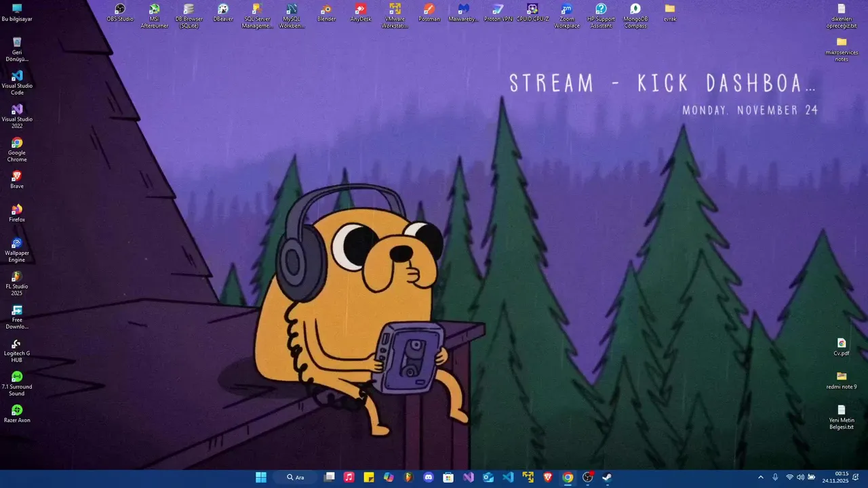This screenshot has width=868, height=488.
Task: Click the battery status icon in tray
Action: pyautogui.click(x=812, y=477)
